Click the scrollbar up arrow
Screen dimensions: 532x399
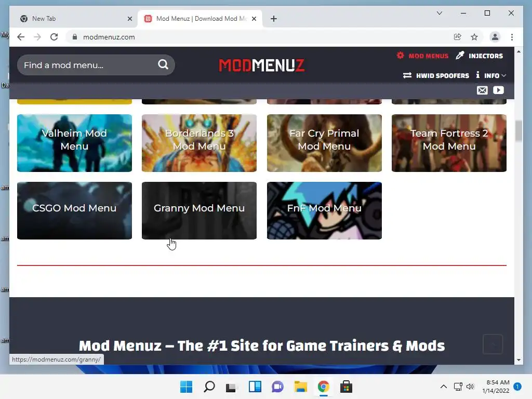click(518, 51)
